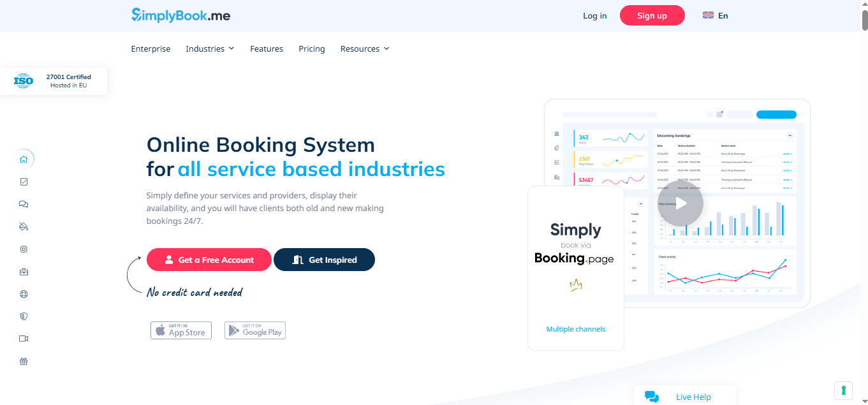Click the 'No credit card needed' text
The height and width of the screenshot is (405, 868).
tap(195, 292)
